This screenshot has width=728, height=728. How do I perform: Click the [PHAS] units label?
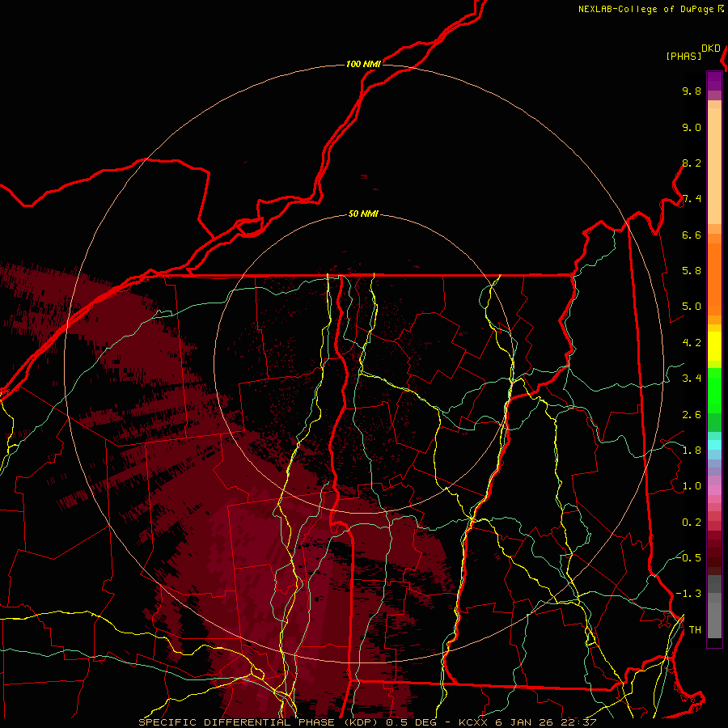[x=684, y=56]
